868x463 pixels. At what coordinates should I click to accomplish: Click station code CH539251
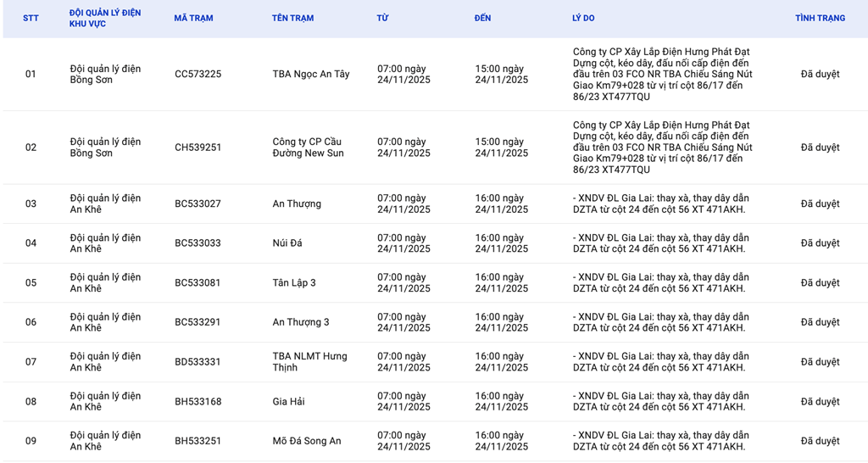[198, 148]
